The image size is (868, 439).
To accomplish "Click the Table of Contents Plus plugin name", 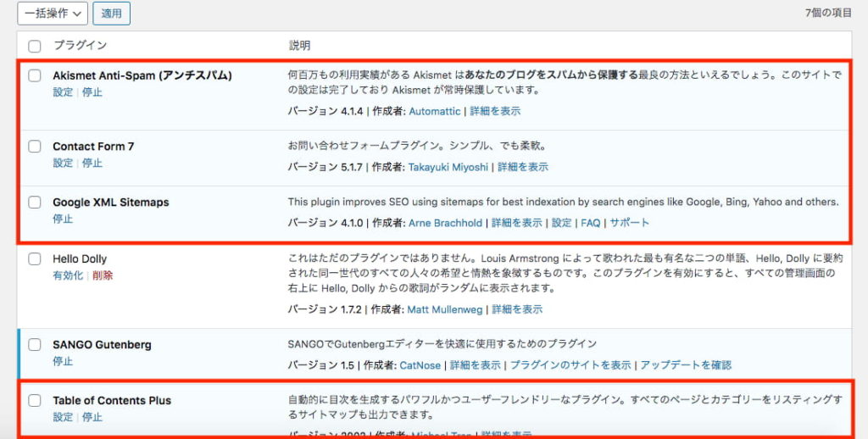I will (112, 400).
